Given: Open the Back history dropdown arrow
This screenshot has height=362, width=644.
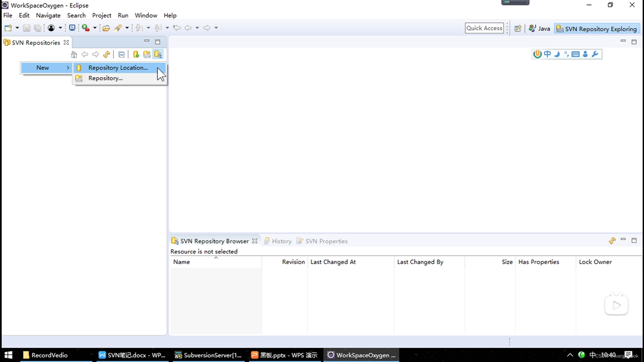Looking at the screenshot, I should (197, 28).
